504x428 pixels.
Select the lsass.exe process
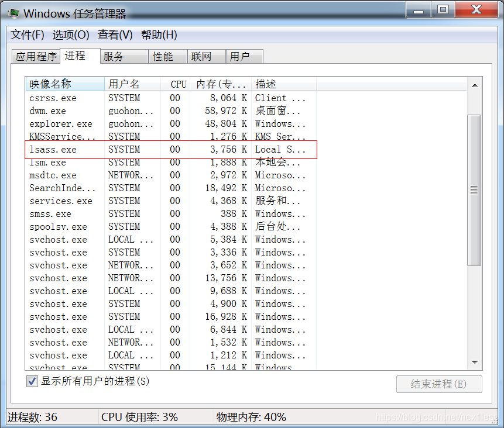coord(171,149)
